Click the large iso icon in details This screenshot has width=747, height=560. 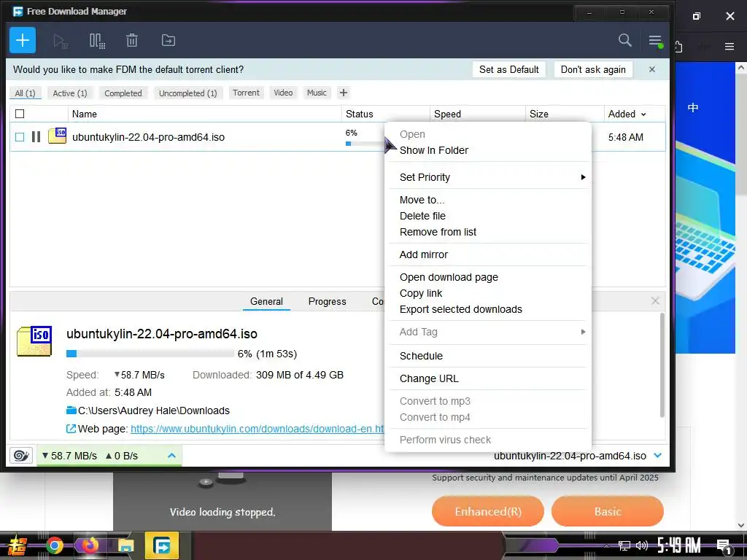(34, 341)
